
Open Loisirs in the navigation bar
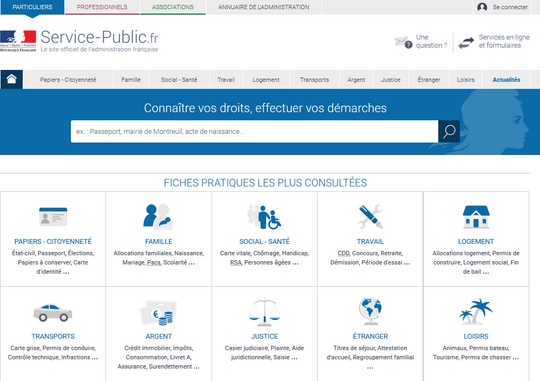466,80
